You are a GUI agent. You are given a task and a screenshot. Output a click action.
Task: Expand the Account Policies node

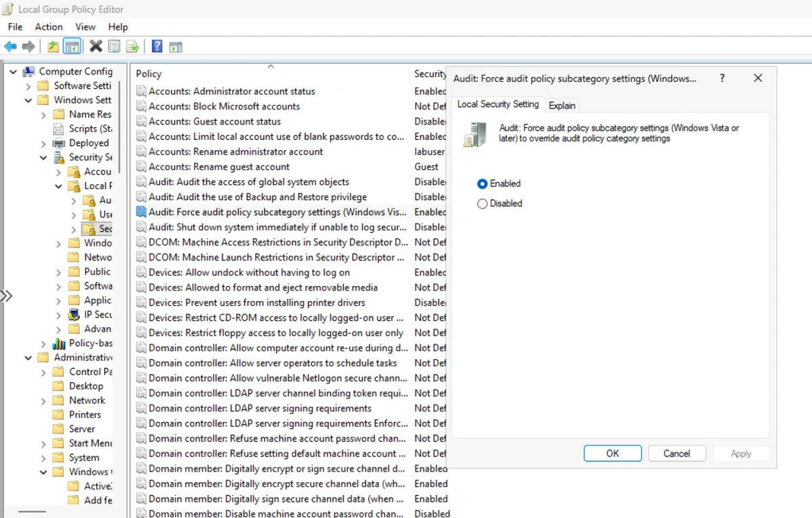pyautogui.click(x=59, y=172)
